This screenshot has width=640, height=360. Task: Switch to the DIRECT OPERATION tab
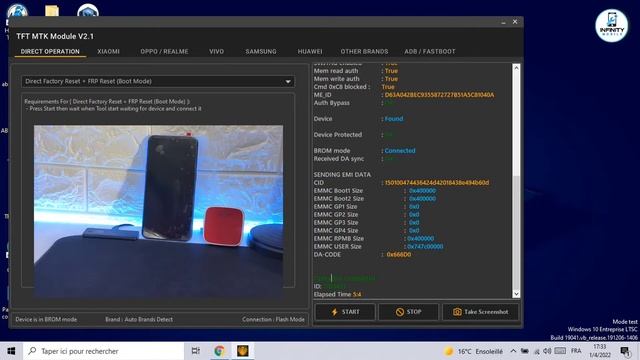point(50,51)
